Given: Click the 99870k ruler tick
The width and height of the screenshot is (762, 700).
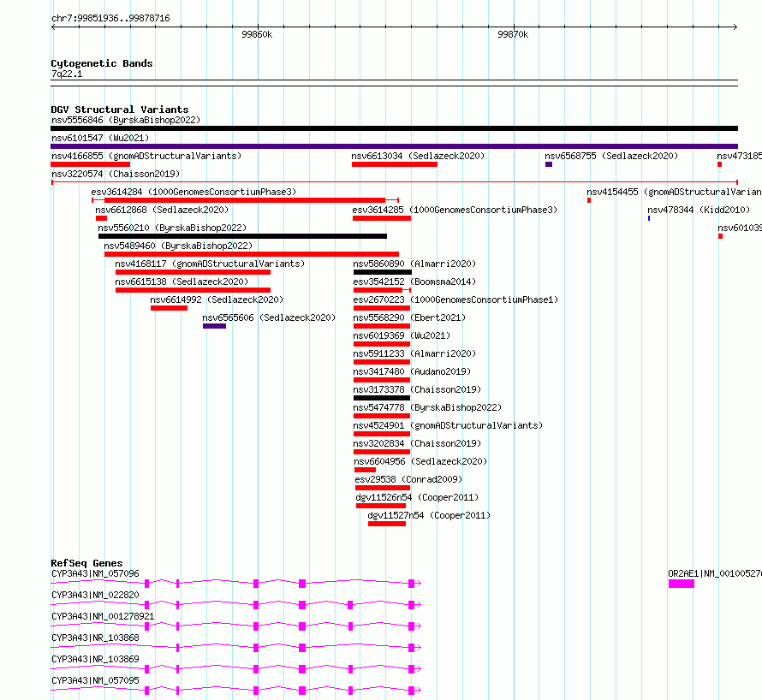Looking at the screenshot, I should point(513,34).
